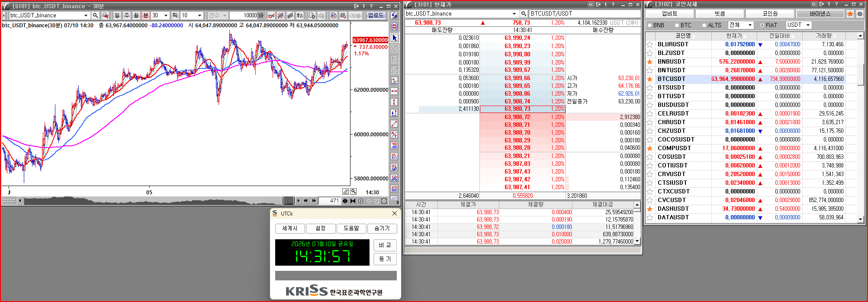Select the BTC market radio button
The height and width of the screenshot is (302, 868).
tap(677, 25)
